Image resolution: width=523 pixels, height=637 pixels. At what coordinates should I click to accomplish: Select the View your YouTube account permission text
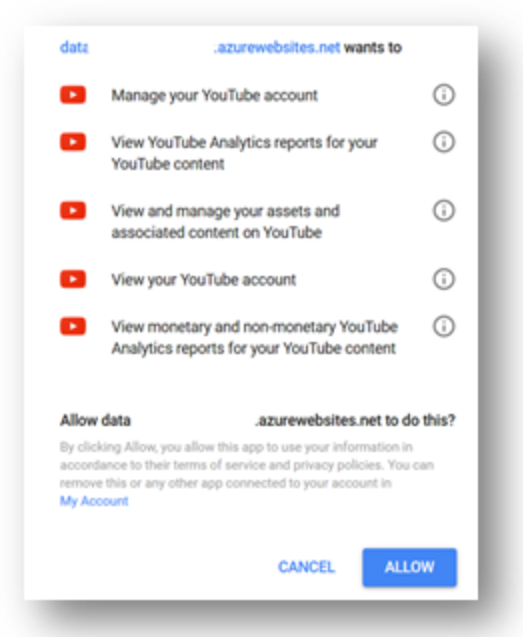click(204, 280)
